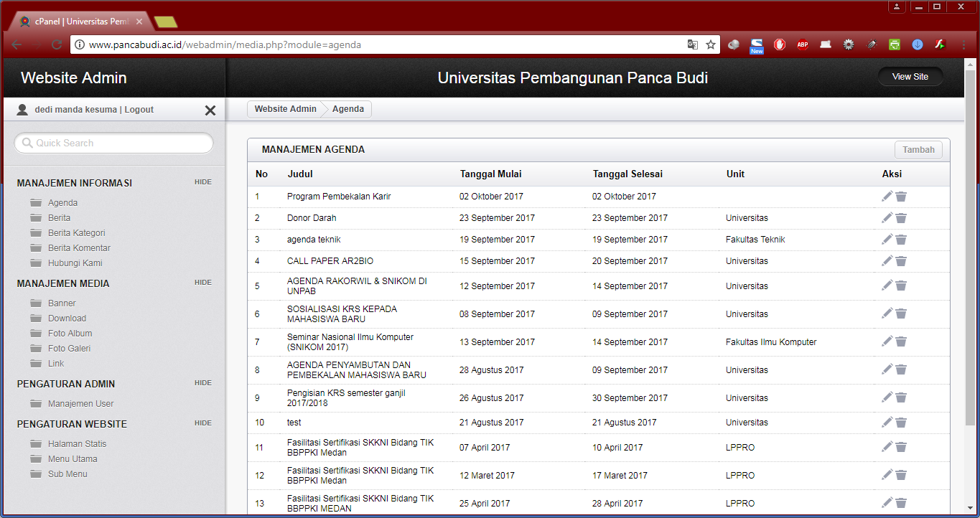Image resolution: width=980 pixels, height=518 pixels.
Task: Collapse the Pengaturan Website menu group
Action: tap(203, 423)
